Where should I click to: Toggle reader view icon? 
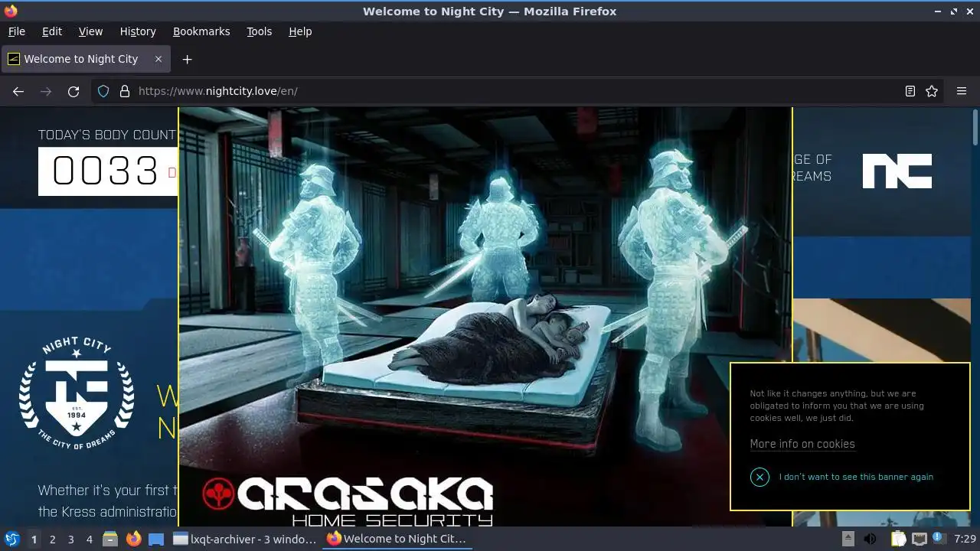point(910,91)
